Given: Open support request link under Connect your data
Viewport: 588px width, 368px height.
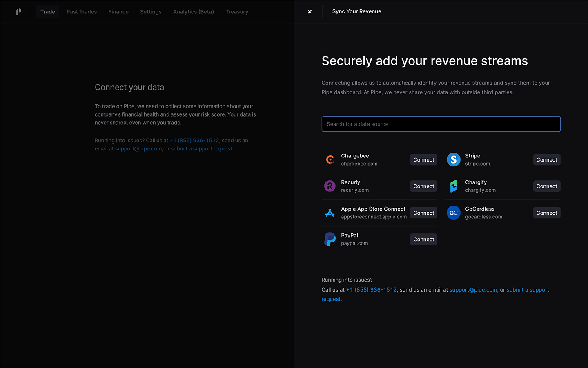Looking at the screenshot, I should [202, 148].
